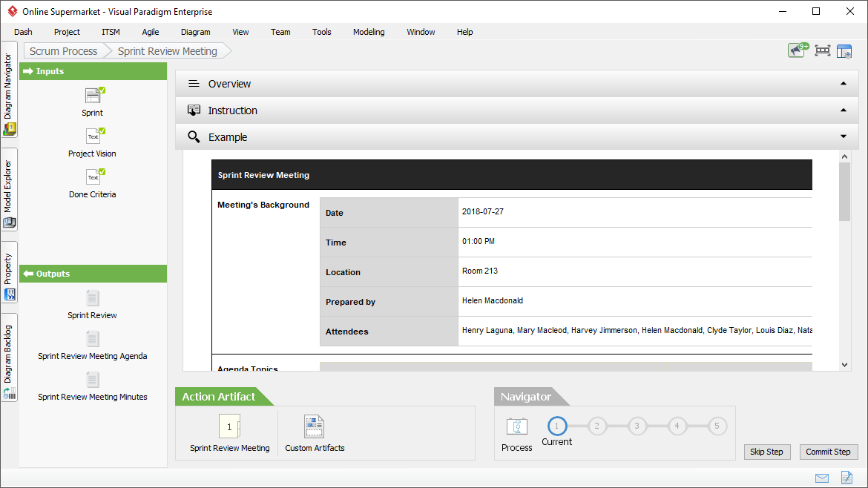Open the Modeling menu
The width and height of the screenshot is (868, 488).
pyautogui.click(x=369, y=32)
